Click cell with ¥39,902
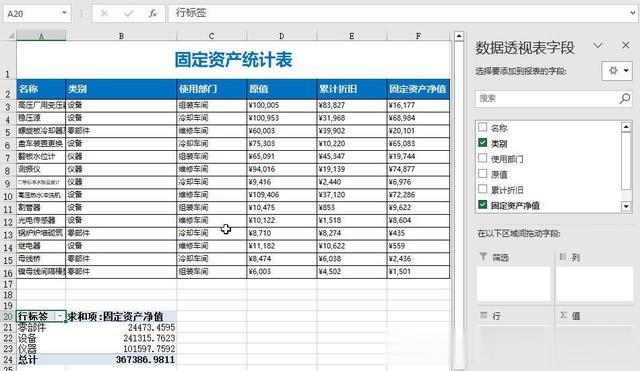The height and width of the screenshot is (371, 640). (351, 131)
